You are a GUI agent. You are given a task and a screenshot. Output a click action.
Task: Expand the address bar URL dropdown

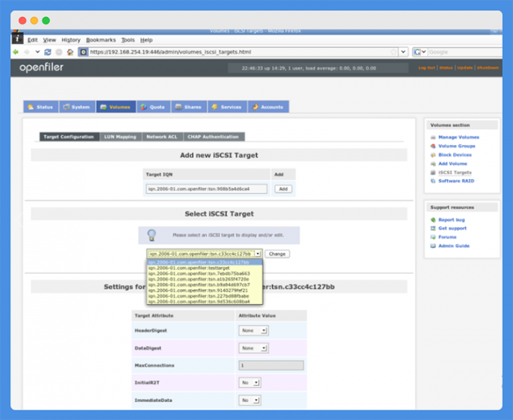[x=403, y=52]
